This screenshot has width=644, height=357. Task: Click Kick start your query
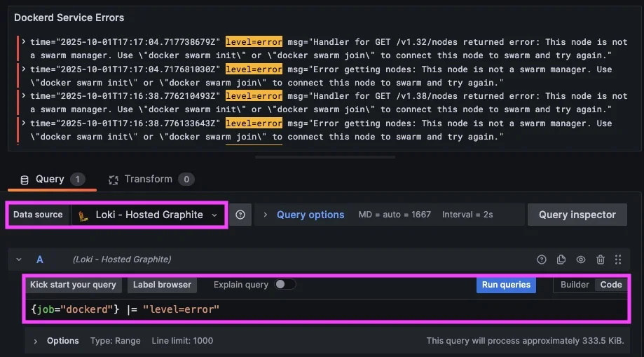click(73, 285)
